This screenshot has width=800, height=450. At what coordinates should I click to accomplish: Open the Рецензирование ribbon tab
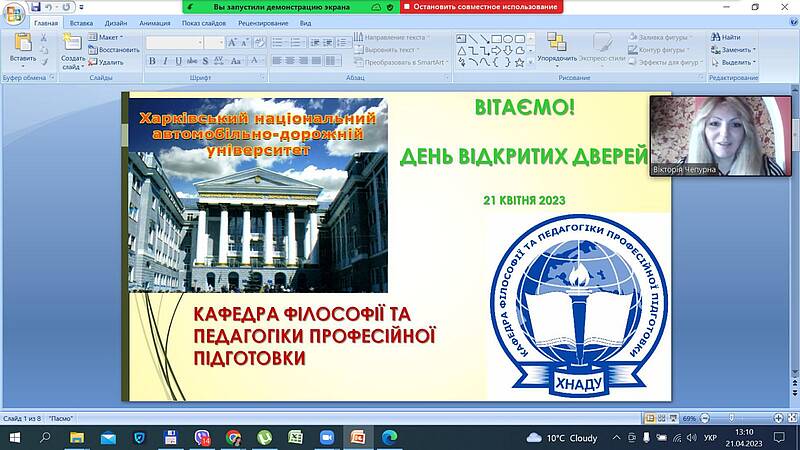[263, 23]
